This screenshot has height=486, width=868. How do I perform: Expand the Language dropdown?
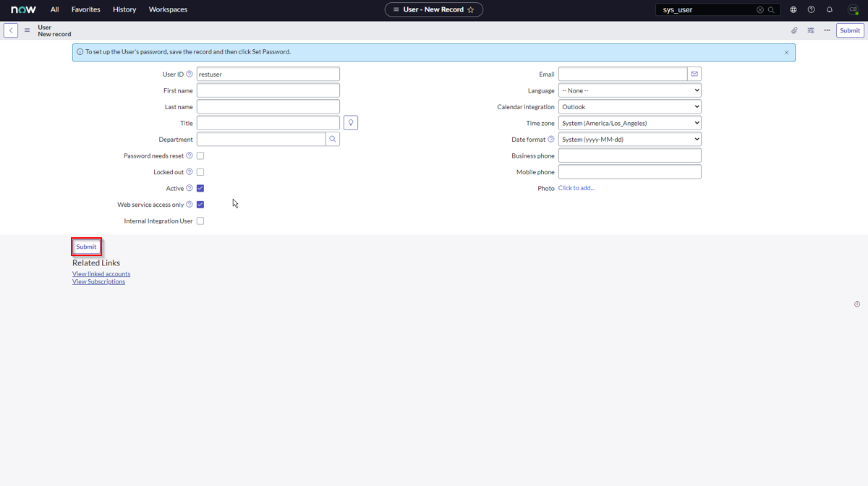pos(629,90)
